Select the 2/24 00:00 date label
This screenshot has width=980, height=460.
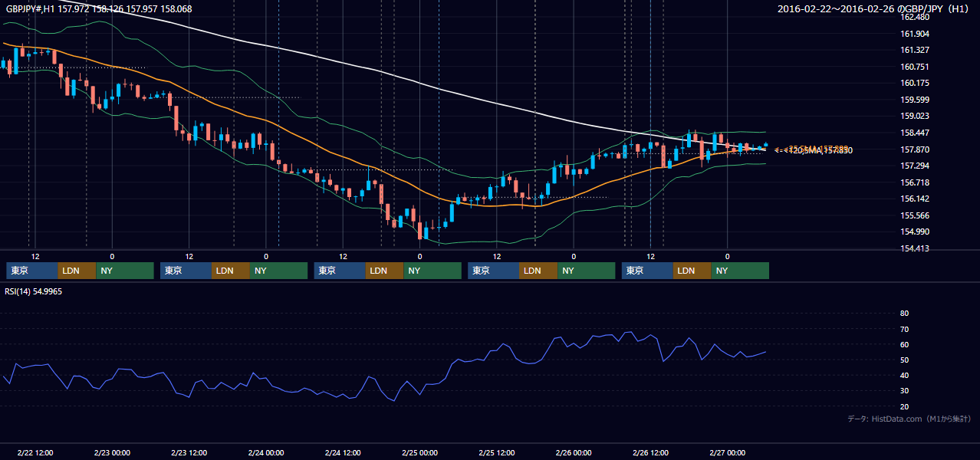click(x=266, y=452)
